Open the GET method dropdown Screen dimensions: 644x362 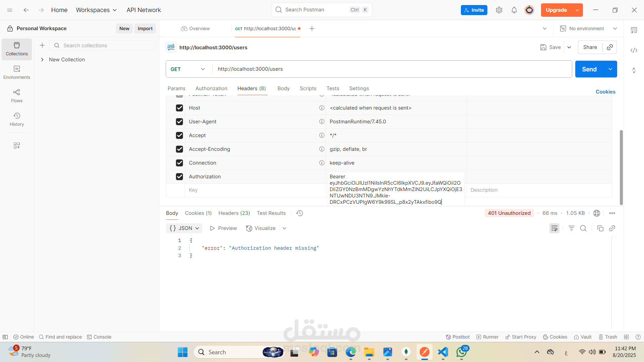(x=188, y=69)
